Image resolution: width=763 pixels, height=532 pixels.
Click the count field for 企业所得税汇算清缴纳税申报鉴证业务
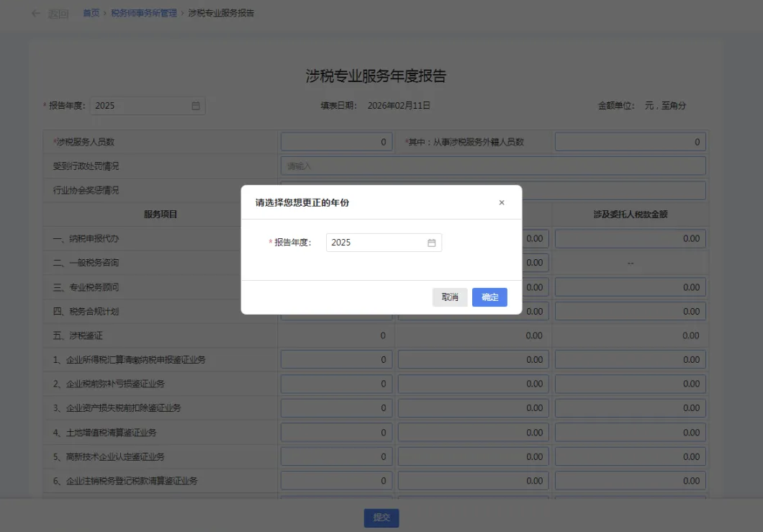pos(336,360)
